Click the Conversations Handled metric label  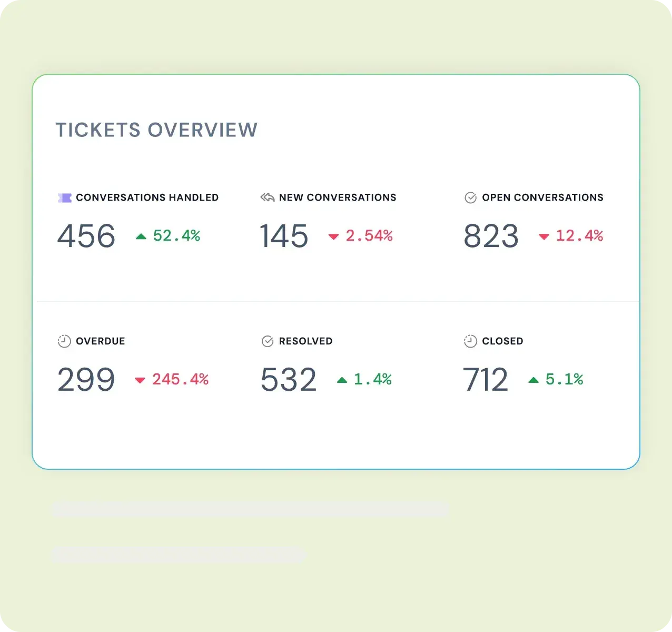[147, 197]
